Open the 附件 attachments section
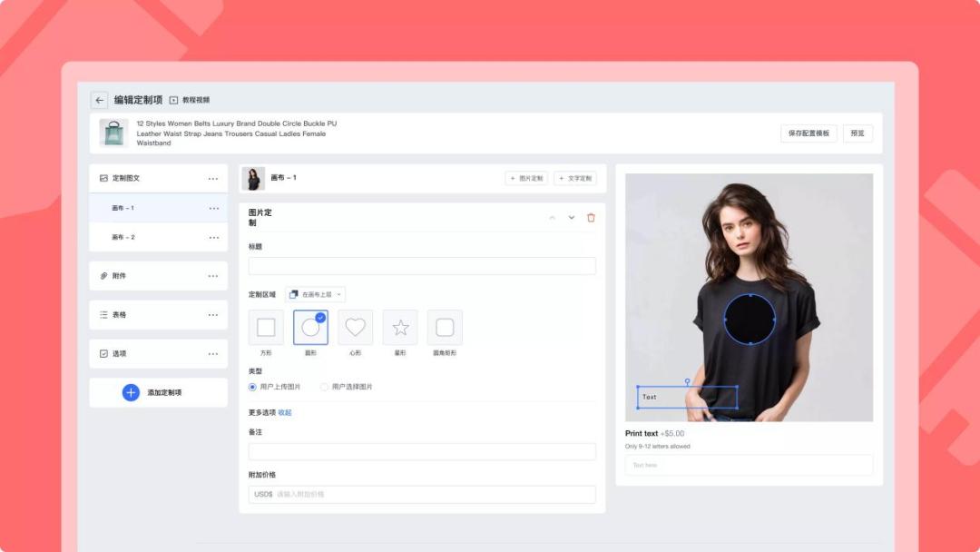 (119, 276)
